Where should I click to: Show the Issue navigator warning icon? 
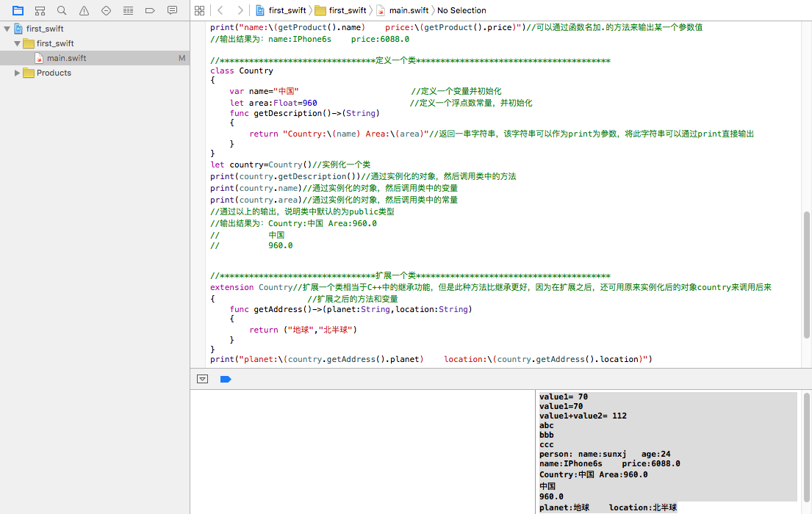pos(84,10)
